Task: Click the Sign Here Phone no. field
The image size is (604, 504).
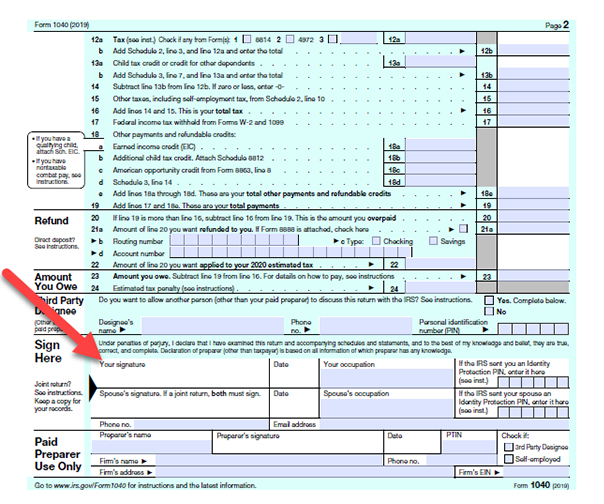Action: click(201, 425)
